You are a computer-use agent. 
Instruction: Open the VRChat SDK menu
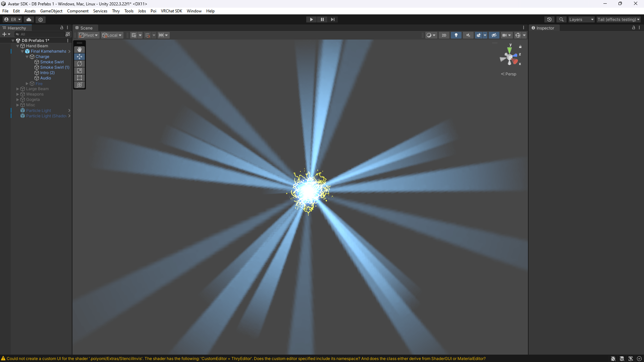click(x=171, y=11)
